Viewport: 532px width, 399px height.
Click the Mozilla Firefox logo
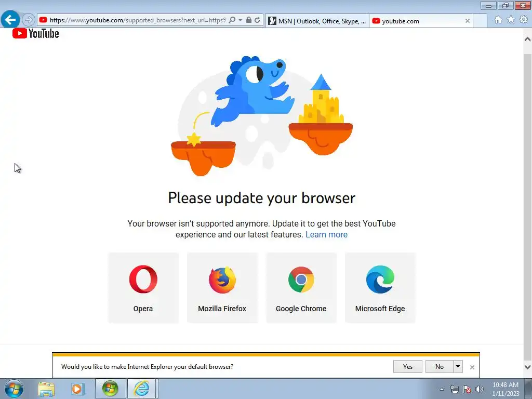pos(222,280)
